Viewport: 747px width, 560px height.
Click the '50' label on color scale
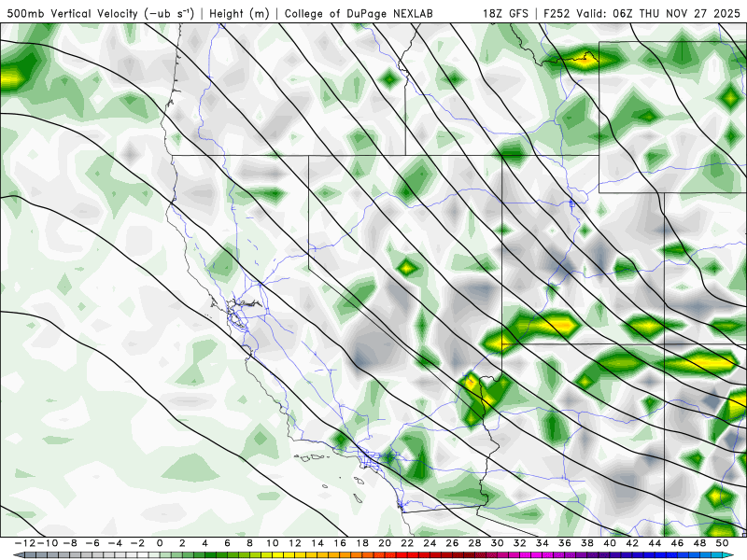pyautogui.click(x=722, y=543)
